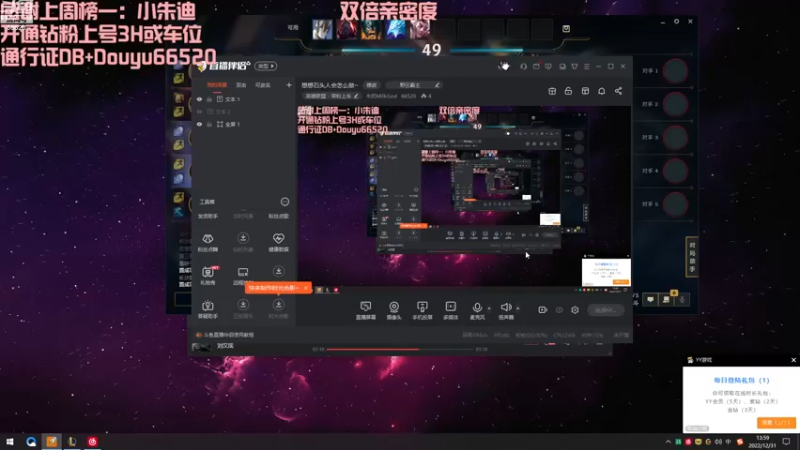Viewport: 800px width, 450px height.
Task: Select the 全屏 1 source row
Action: click(244, 124)
